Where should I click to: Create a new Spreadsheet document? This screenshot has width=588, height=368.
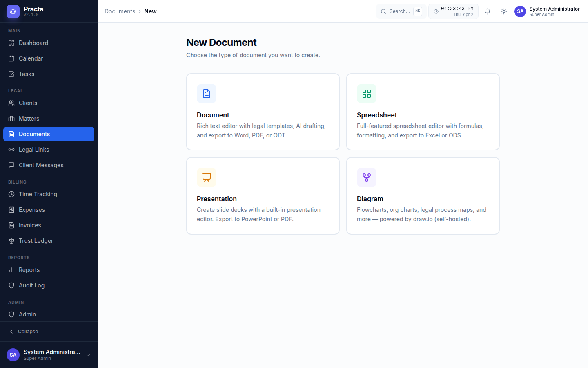[x=423, y=112]
